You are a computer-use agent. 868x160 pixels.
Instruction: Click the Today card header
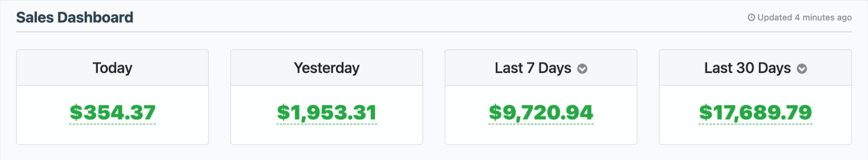pos(112,68)
